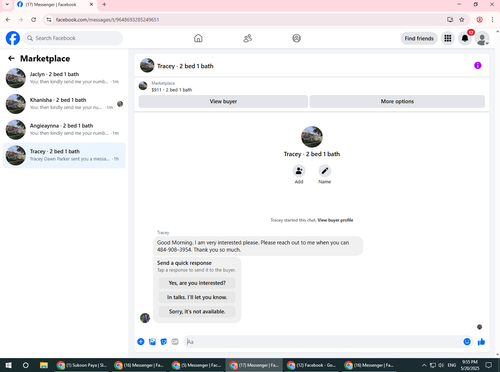Open Angleaynna - 2 bed 1 bath conversation

(x=64, y=129)
